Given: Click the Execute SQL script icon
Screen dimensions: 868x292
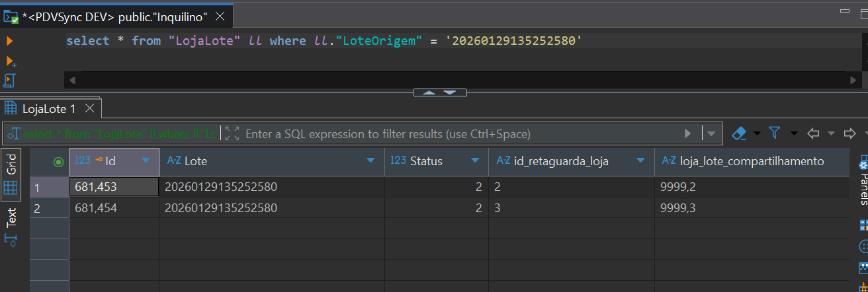Looking at the screenshot, I should pyautogui.click(x=9, y=81).
